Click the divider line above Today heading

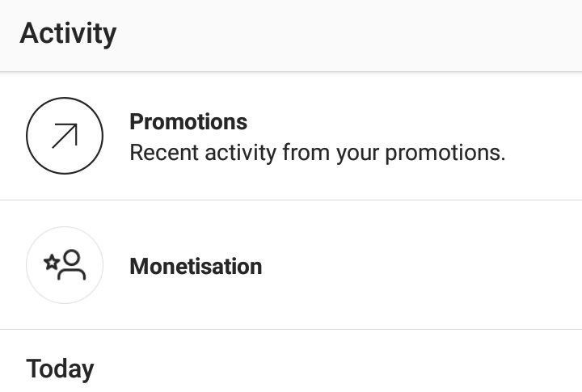pyautogui.click(x=291, y=329)
